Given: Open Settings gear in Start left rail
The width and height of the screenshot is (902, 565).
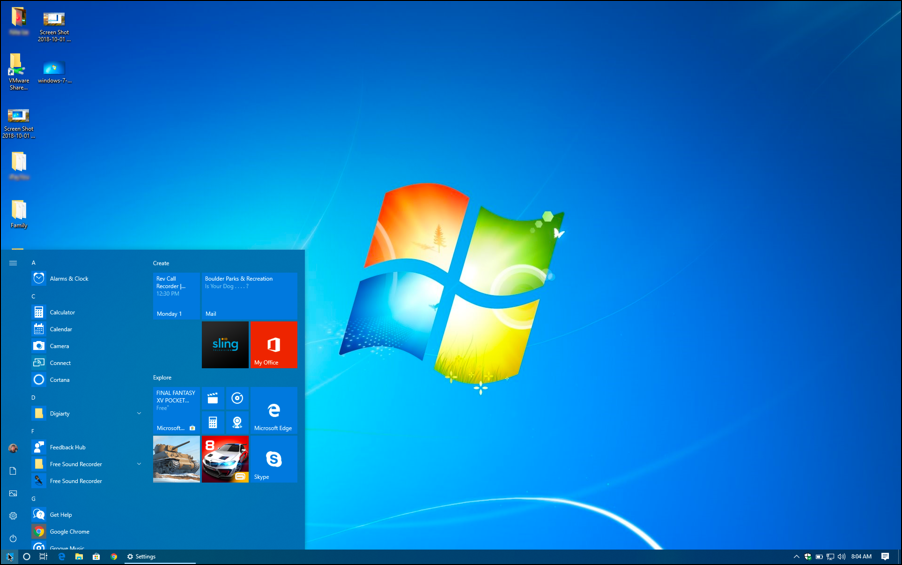Looking at the screenshot, I should [13, 516].
